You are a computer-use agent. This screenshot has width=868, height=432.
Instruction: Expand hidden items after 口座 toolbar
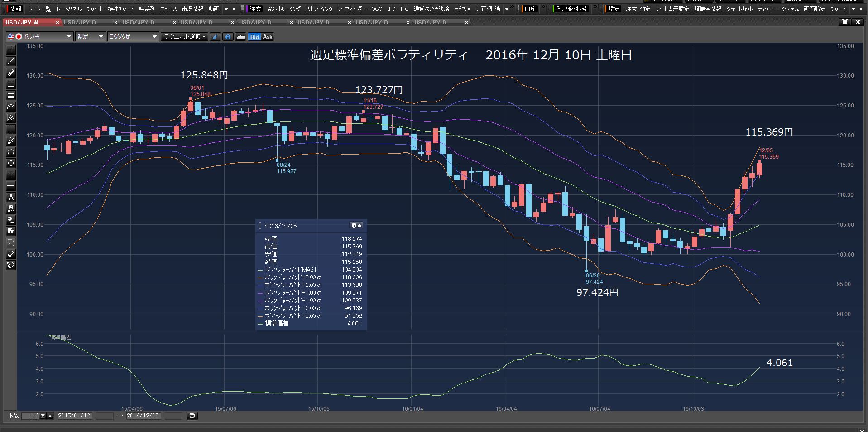[542, 7]
